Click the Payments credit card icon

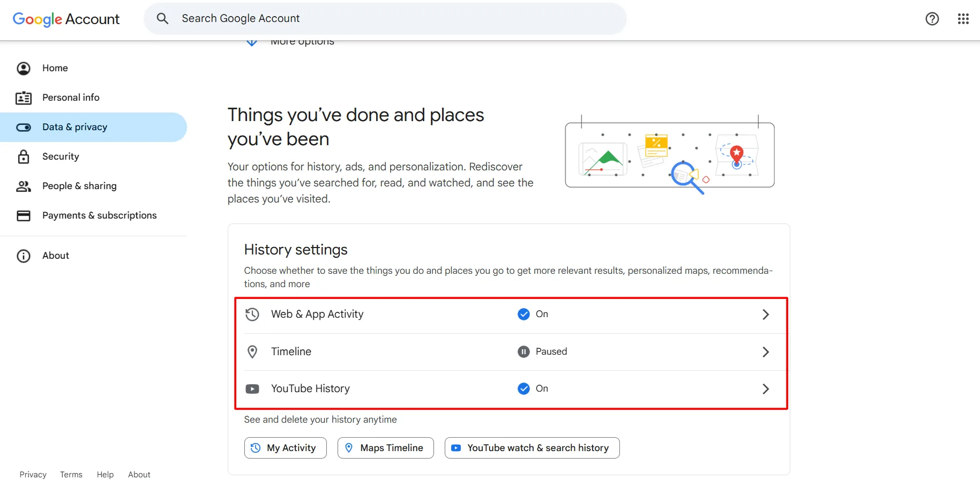tap(24, 215)
